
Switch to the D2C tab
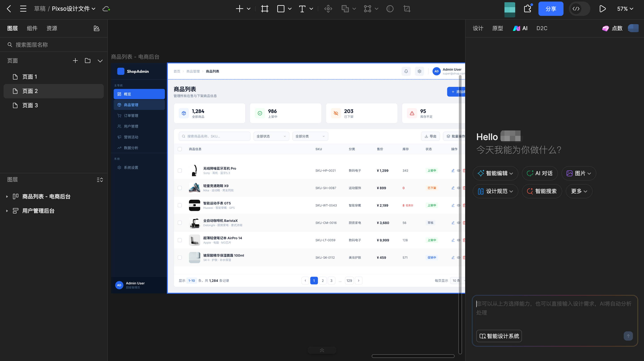(542, 28)
